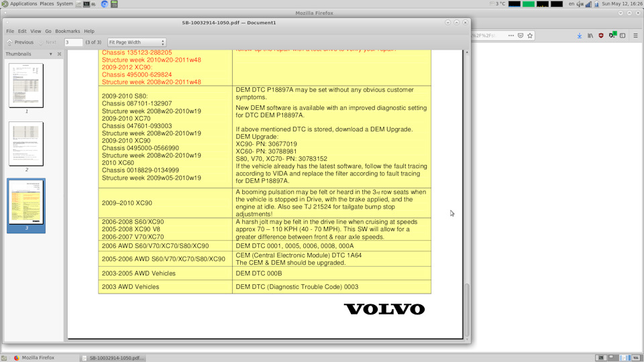The image size is (644, 362).
Task: Open the View menu
Action: click(36, 32)
